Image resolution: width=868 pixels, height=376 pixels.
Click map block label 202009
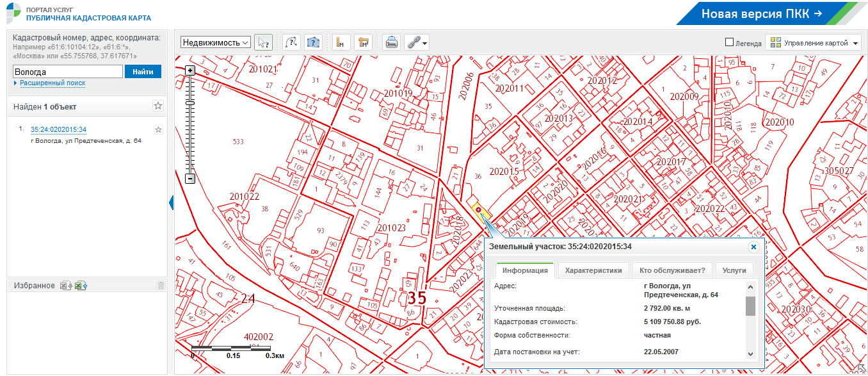click(x=684, y=97)
